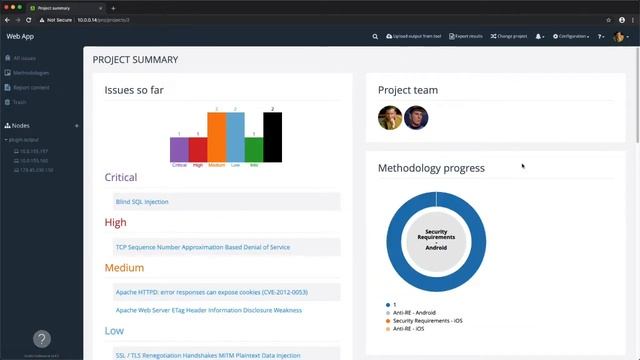Bookmark the page with the star icon
The image size is (640, 360).
(x=609, y=20)
